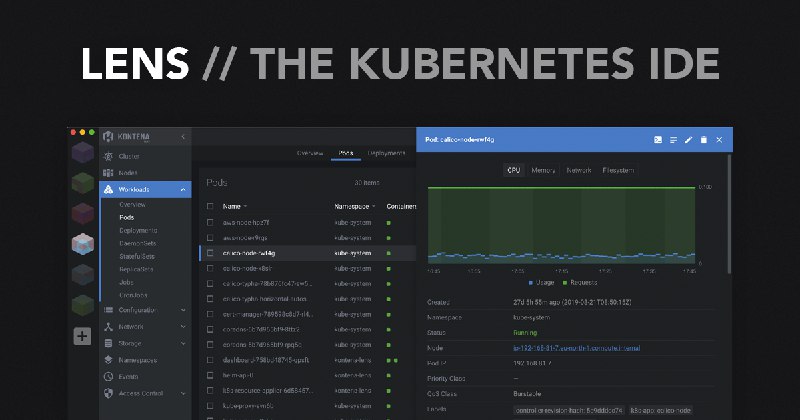Delete pod using trash icon
This screenshot has width=800, height=420.
pyautogui.click(x=703, y=140)
